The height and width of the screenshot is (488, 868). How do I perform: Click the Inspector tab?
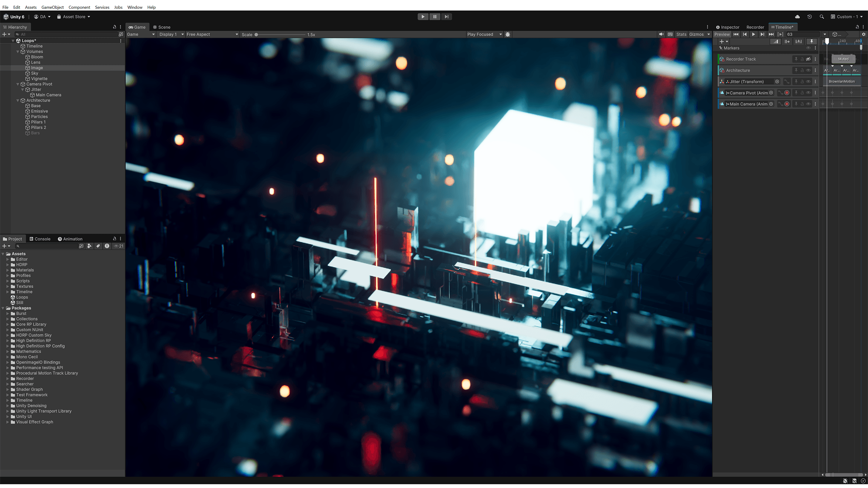pos(728,27)
